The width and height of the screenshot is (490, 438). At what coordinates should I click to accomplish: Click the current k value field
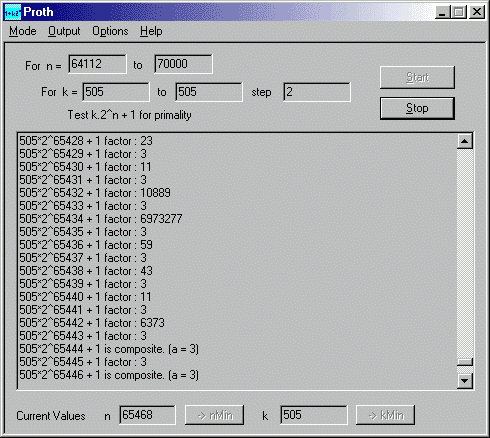314,415
